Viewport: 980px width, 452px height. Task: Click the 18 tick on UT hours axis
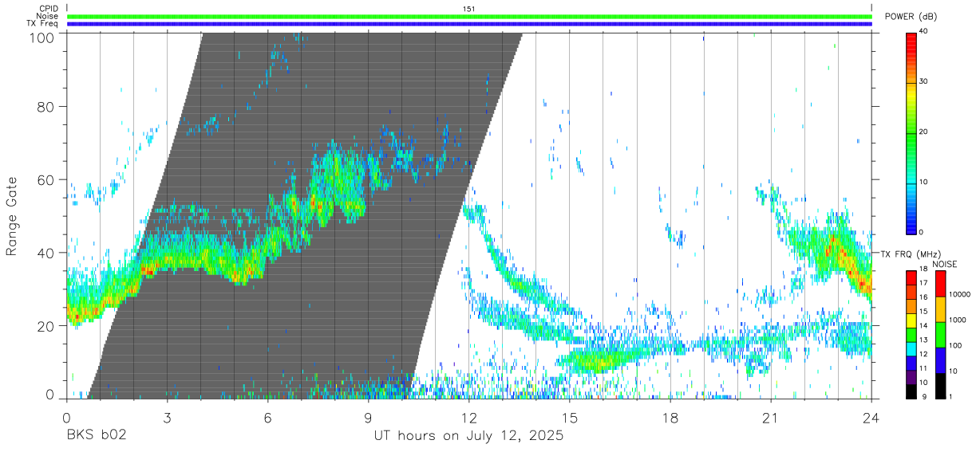click(x=670, y=418)
